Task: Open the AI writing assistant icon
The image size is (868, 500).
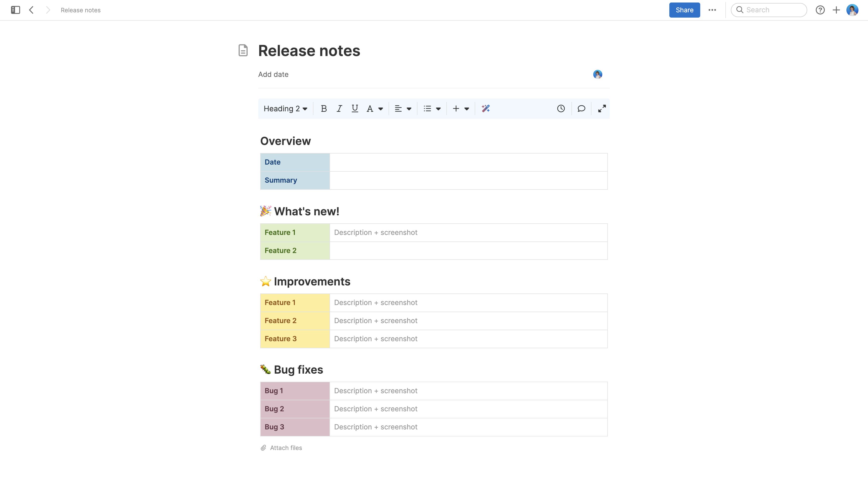Action: click(x=485, y=109)
